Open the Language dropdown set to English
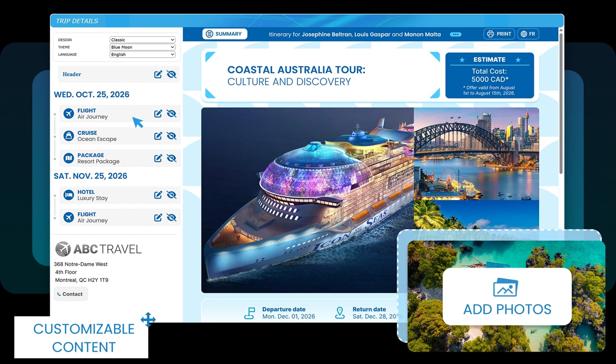This screenshot has height=364, width=616. (142, 54)
